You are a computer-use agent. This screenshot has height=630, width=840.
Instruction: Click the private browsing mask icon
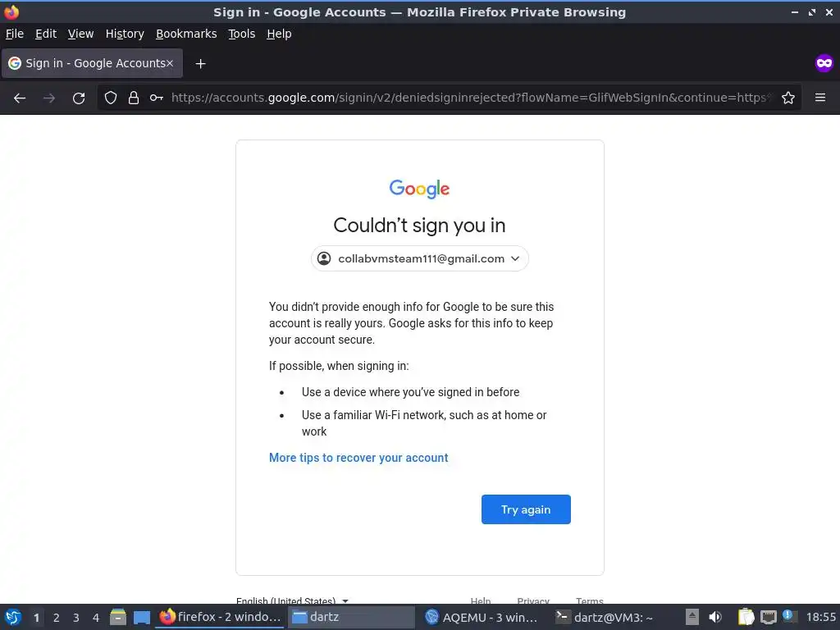tap(824, 63)
